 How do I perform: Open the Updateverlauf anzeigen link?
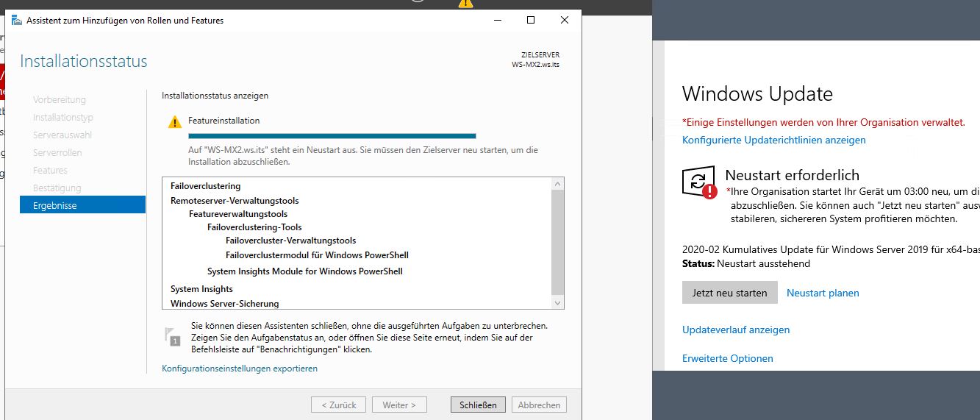click(x=736, y=330)
